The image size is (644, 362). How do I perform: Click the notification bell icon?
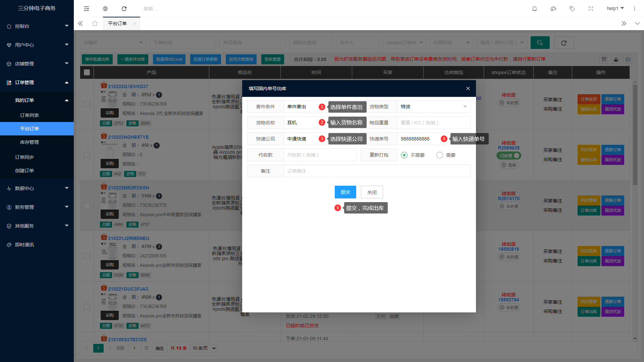pyautogui.click(x=535, y=9)
